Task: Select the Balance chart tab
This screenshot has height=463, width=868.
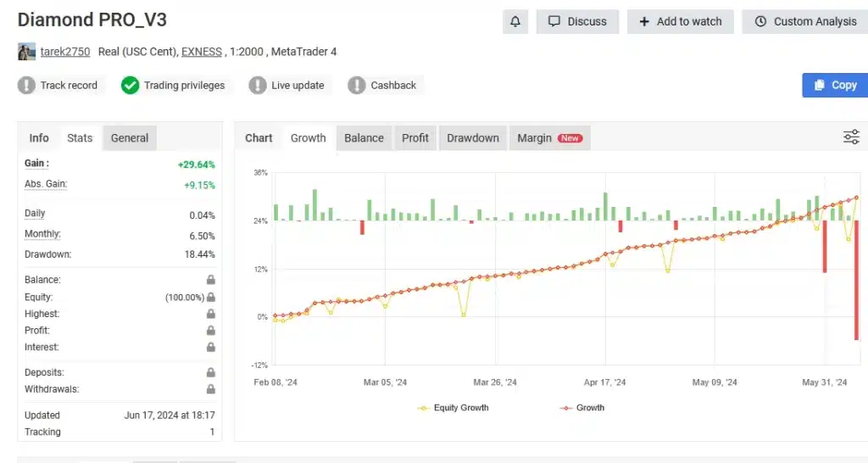Action: point(364,138)
